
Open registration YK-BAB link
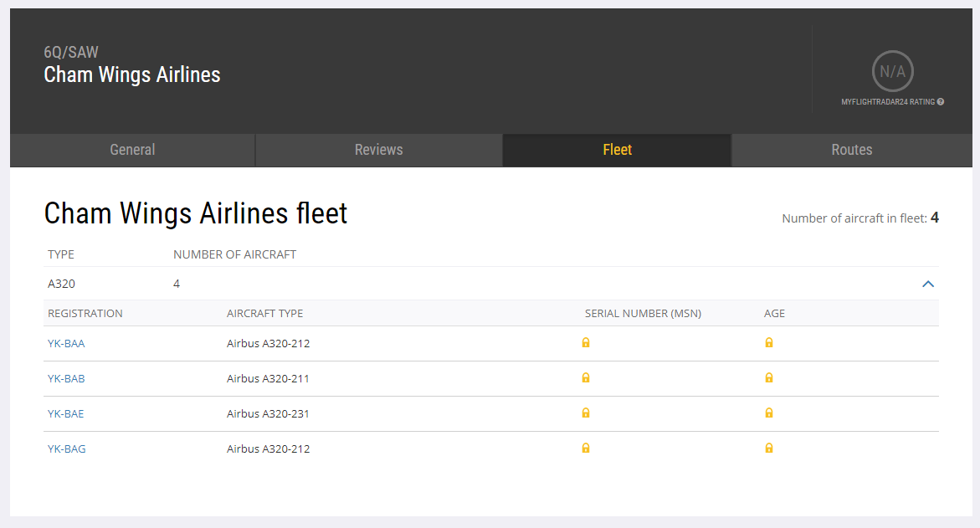tap(66, 378)
